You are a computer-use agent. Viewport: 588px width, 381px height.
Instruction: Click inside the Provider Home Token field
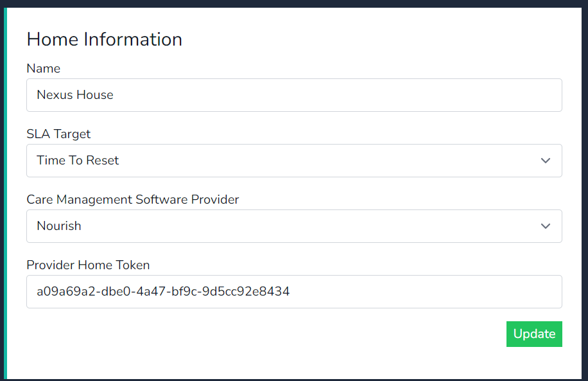point(294,292)
